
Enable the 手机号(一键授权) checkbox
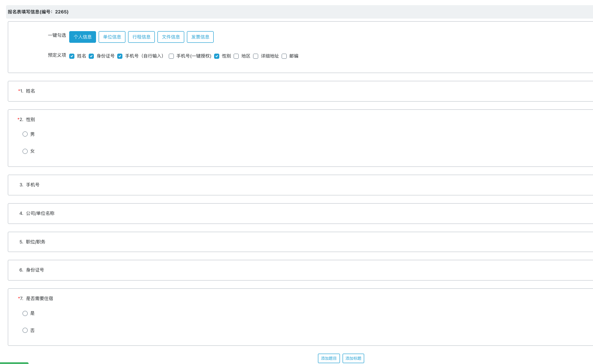171,56
